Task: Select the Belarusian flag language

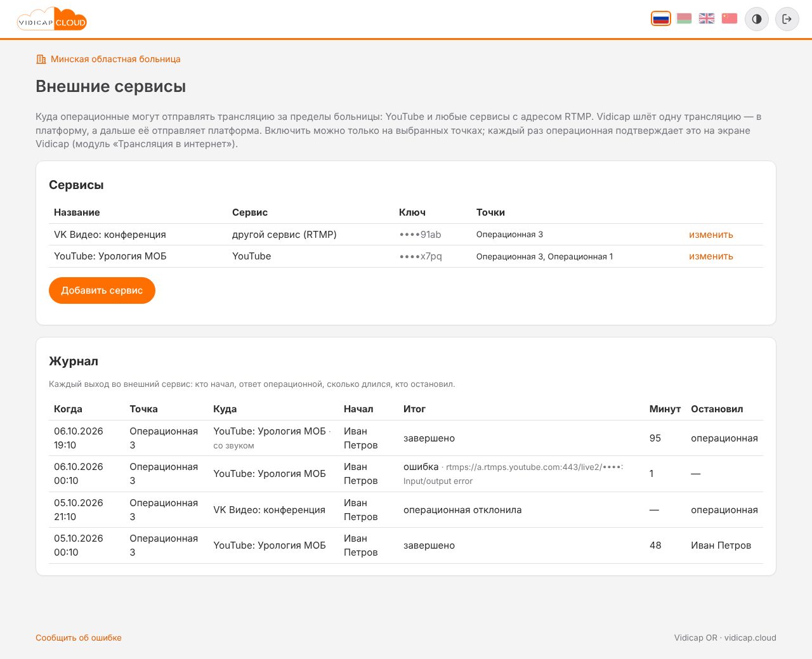Action: coord(684,18)
